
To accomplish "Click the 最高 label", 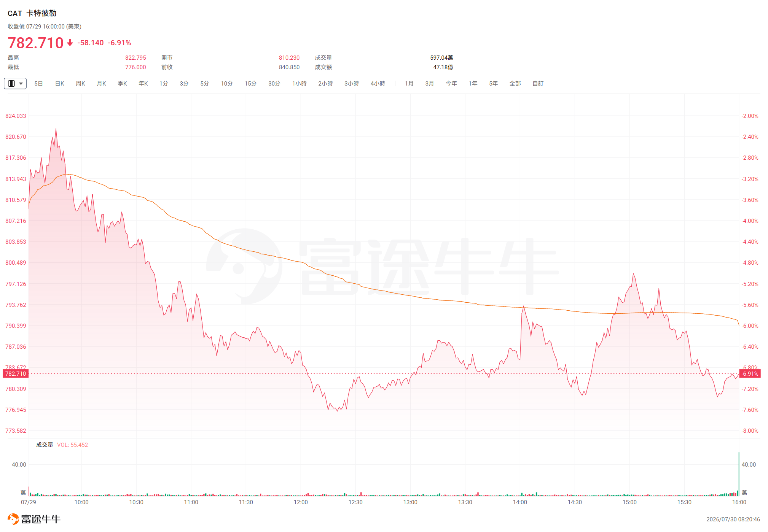I will 13,57.
